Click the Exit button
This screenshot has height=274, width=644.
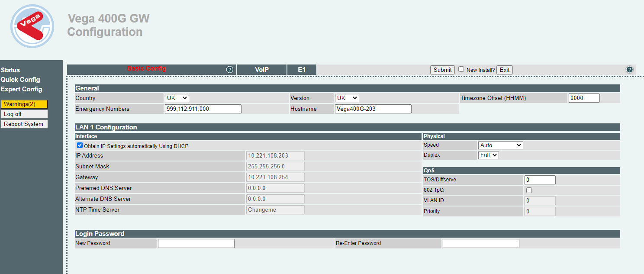504,70
